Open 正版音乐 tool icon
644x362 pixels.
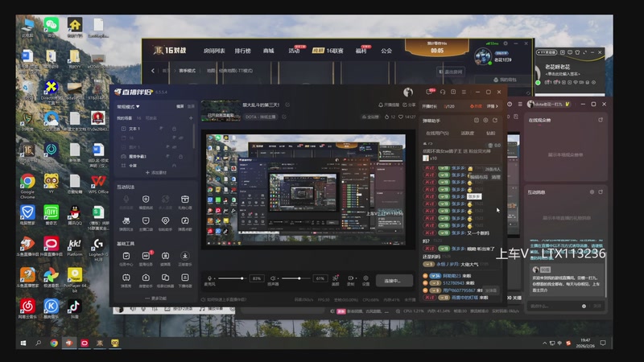coord(185,257)
